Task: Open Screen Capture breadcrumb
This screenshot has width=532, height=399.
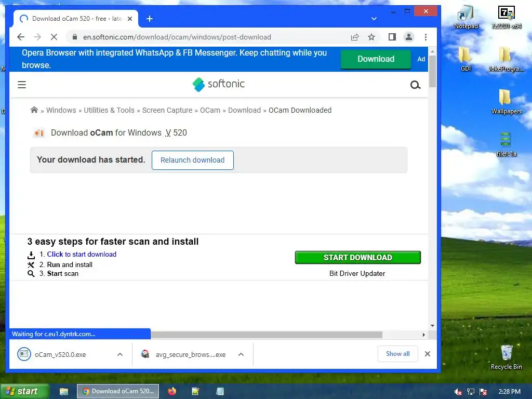Action: click(167, 110)
